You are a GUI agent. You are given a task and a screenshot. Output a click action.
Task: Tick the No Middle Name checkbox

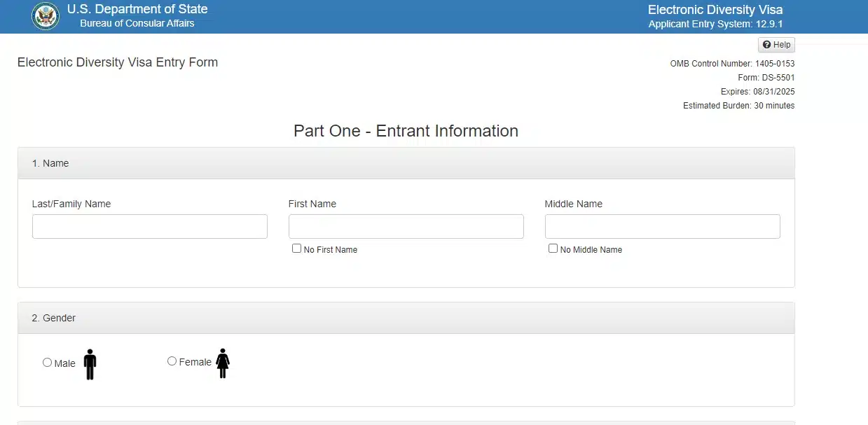point(553,249)
